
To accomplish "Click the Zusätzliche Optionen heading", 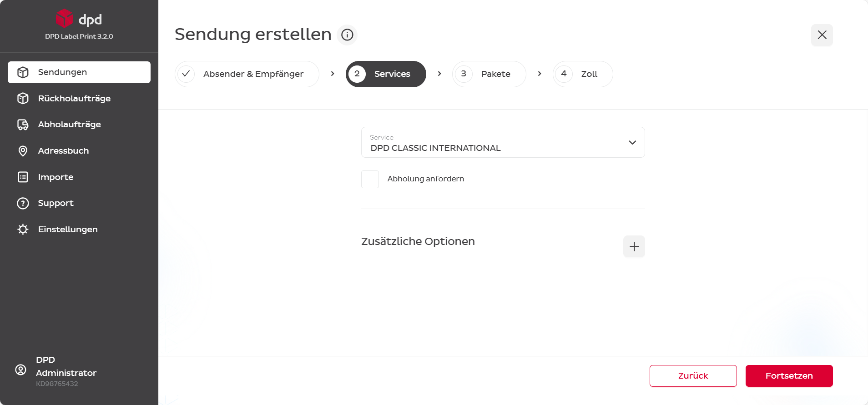I will click(x=418, y=241).
